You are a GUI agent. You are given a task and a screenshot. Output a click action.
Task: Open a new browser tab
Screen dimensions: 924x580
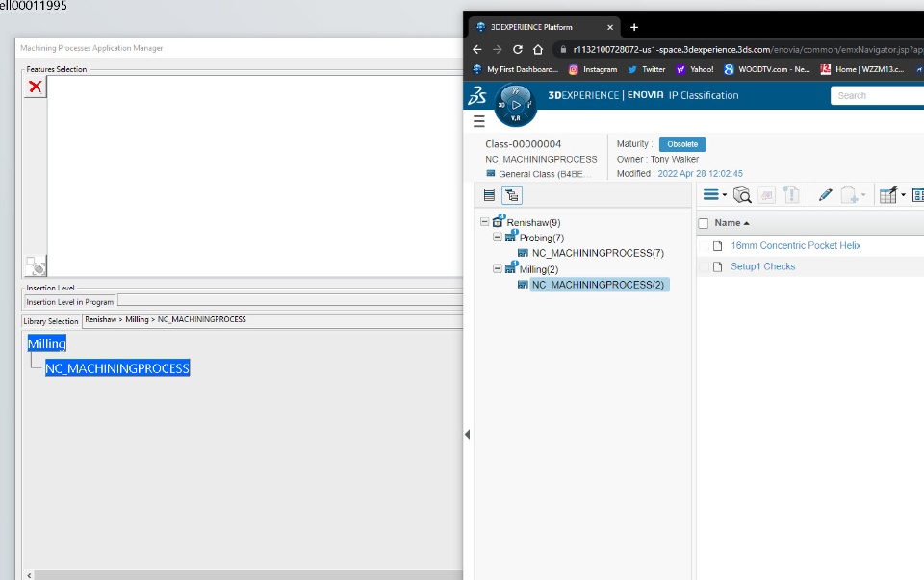tap(634, 27)
